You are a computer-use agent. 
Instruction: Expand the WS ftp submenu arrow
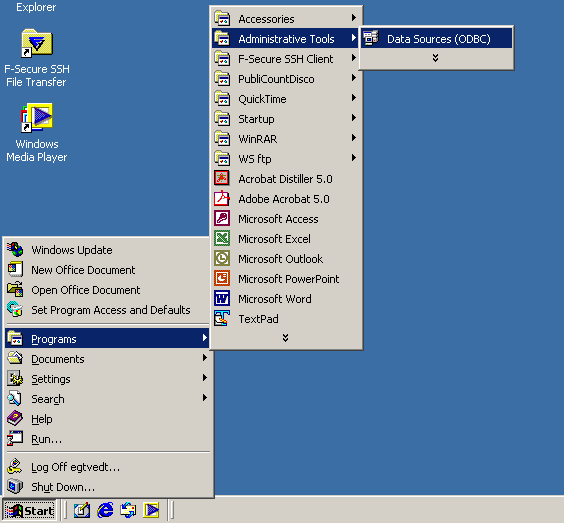click(354, 158)
